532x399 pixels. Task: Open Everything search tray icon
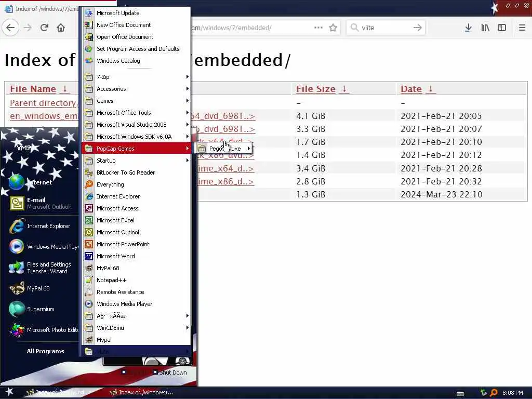(494, 393)
